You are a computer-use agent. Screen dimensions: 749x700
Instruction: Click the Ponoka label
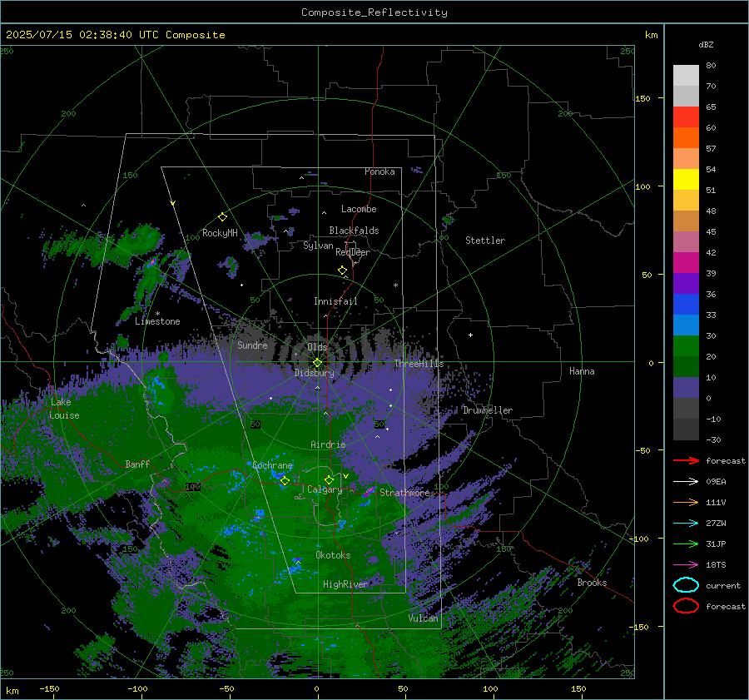(x=379, y=171)
